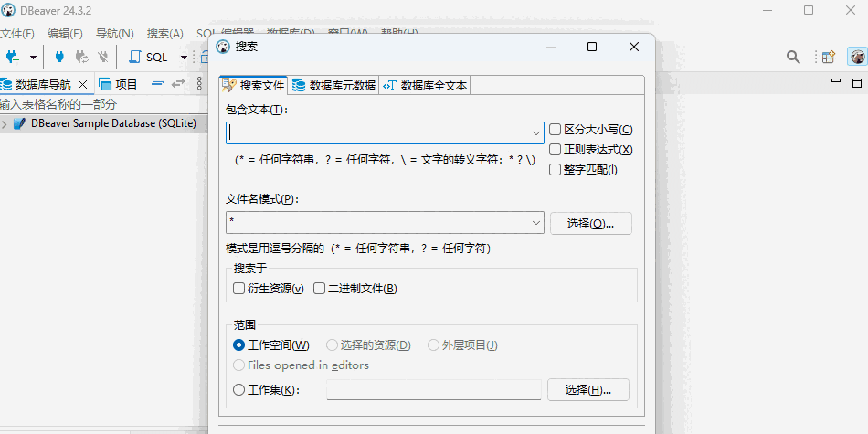The height and width of the screenshot is (434, 868).
Task: Toggle link with editor arrows icon
Action: pyautogui.click(x=177, y=83)
